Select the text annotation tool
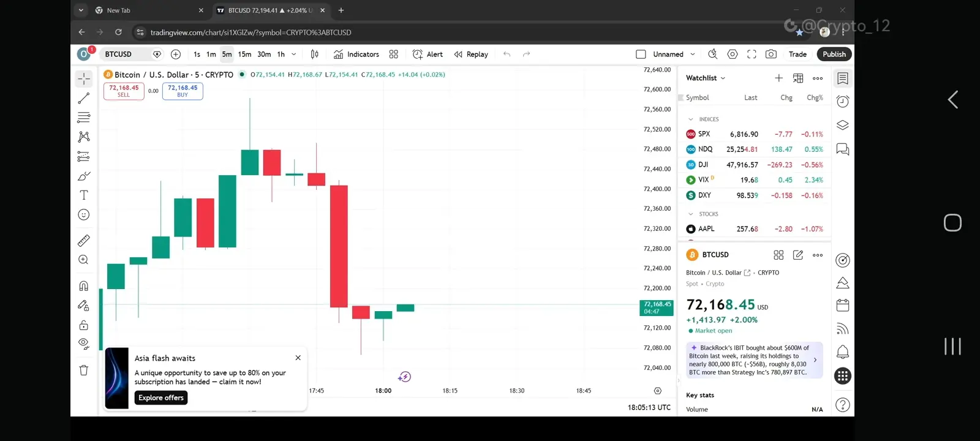The height and width of the screenshot is (441, 980). coord(84,195)
